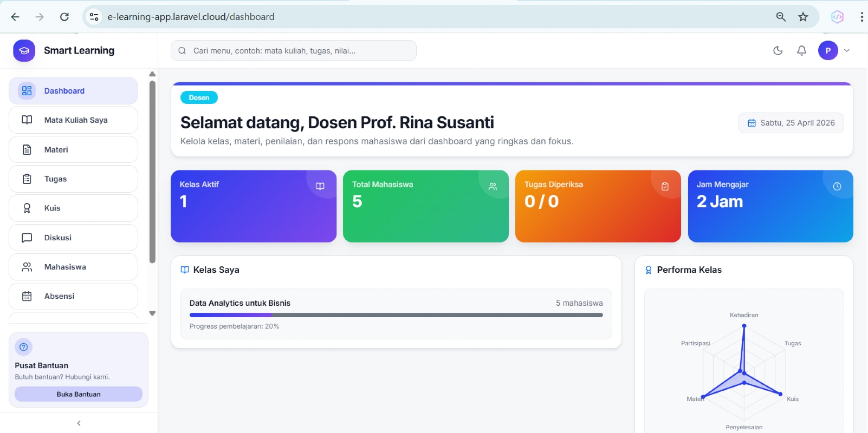Collapse the sidebar with the left chevron

click(x=79, y=423)
